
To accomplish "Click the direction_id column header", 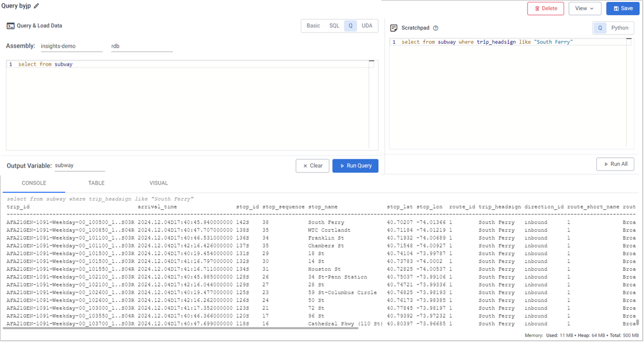I will [544, 207].
